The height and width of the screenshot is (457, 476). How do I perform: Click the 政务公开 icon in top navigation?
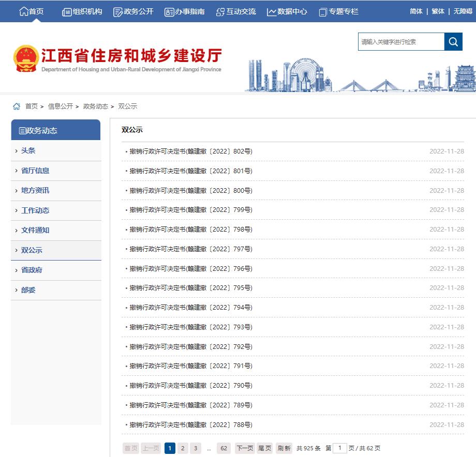coord(117,11)
